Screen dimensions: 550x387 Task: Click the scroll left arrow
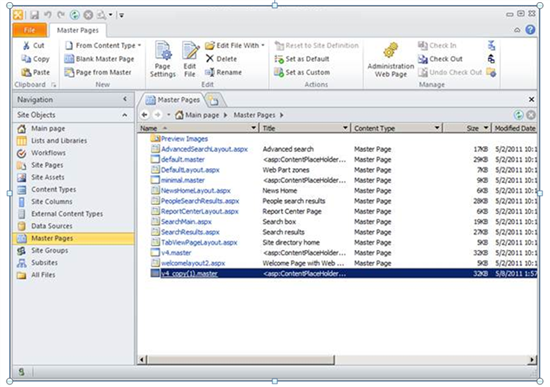(142, 360)
